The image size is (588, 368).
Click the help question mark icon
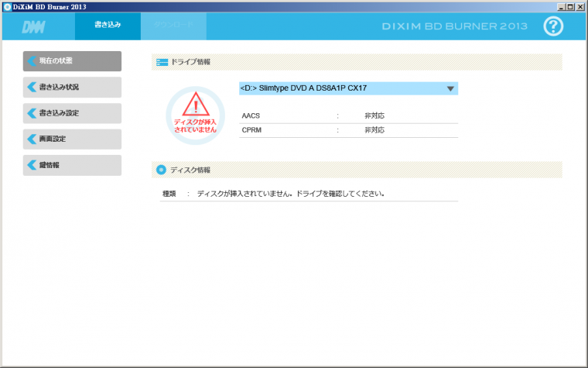point(553,26)
